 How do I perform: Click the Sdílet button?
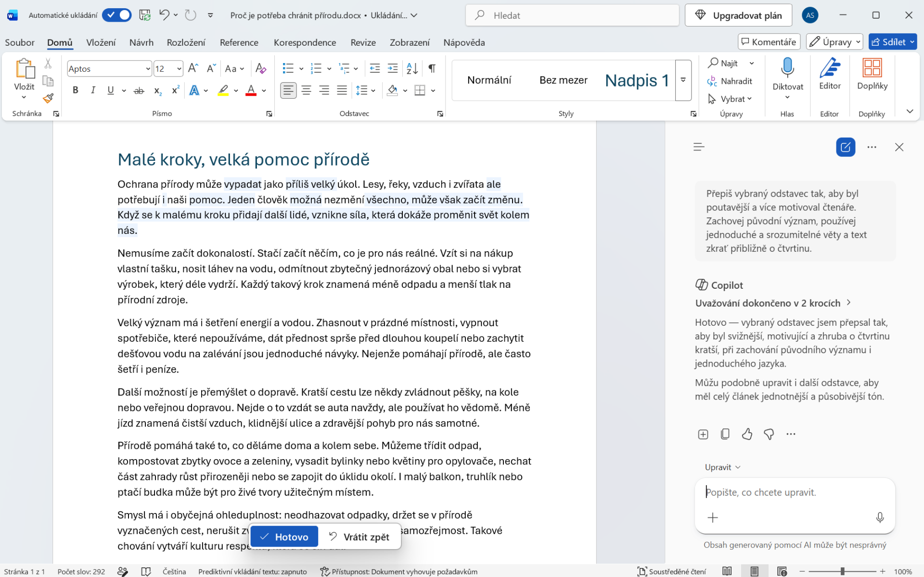[x=893, y=42]
